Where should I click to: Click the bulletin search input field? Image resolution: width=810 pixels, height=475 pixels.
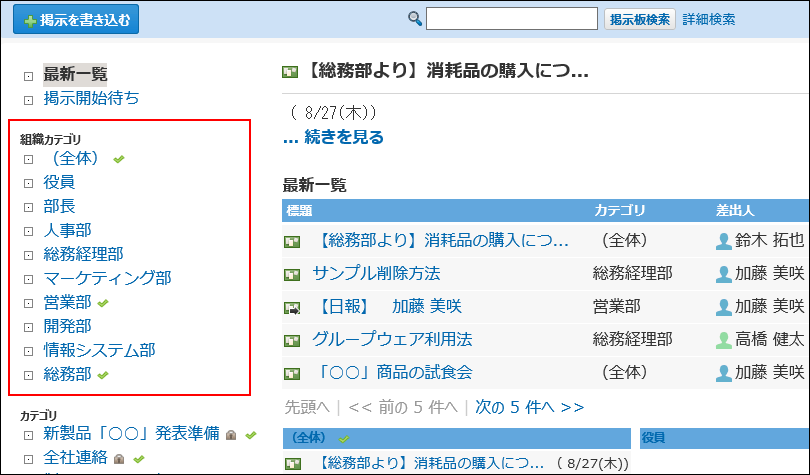(511, 19)
